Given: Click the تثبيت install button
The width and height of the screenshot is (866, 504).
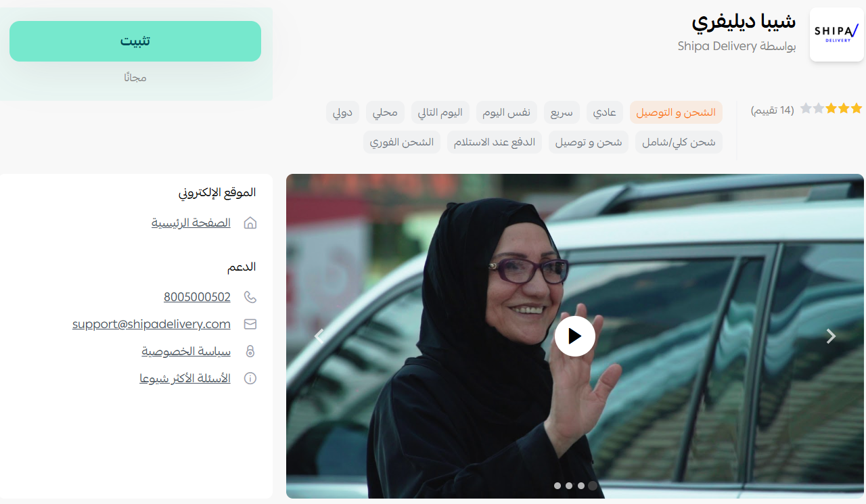Looking at the screenshot, I should 135,41.
